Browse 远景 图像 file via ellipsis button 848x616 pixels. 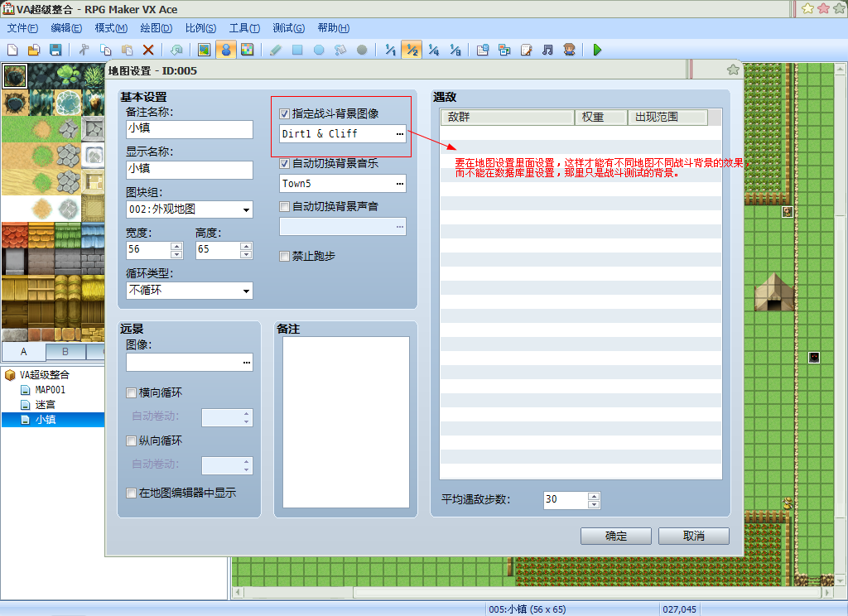(247, 363)
